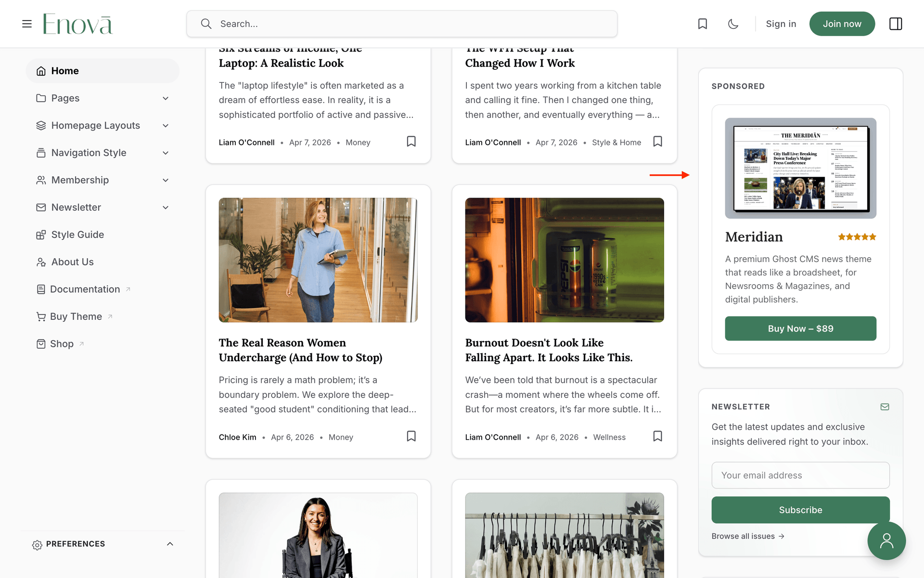
Task: Click the Preferences gear icon
Action: pyautogui.click(x=37, y=545)
